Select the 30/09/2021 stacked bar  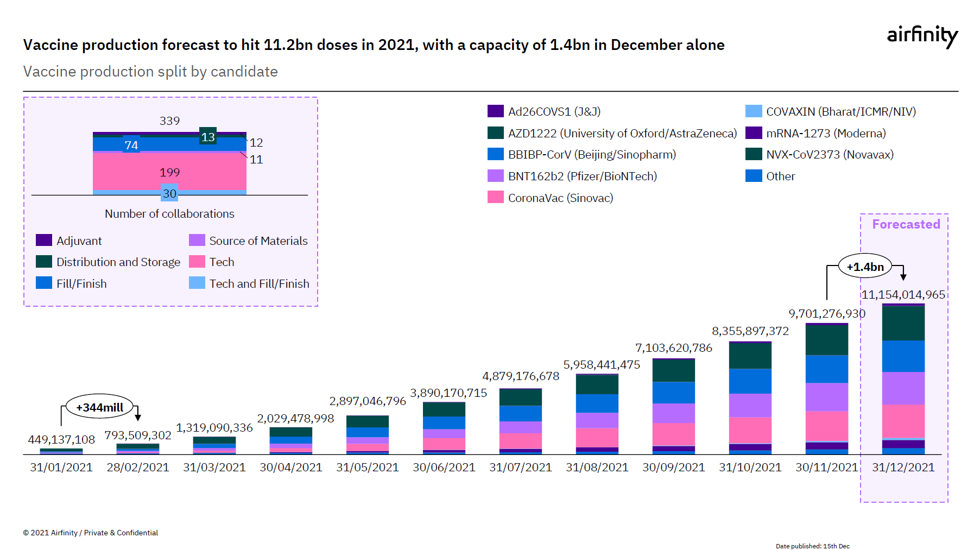673,407
